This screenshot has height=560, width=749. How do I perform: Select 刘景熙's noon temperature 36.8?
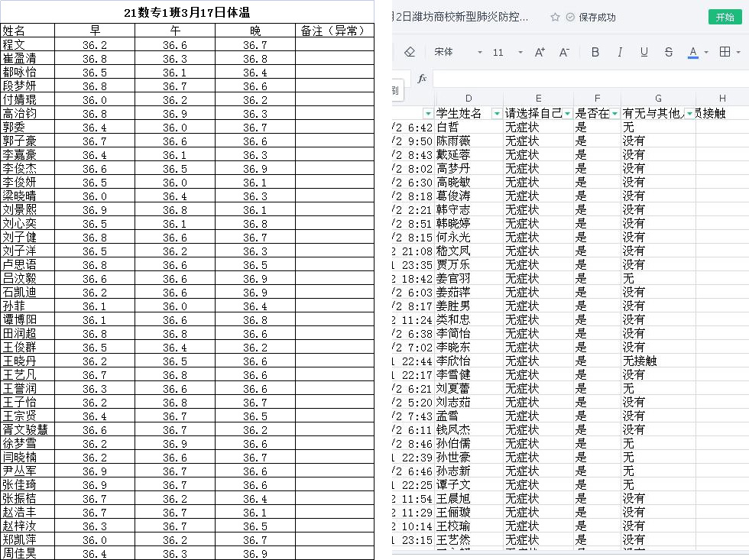coord(175,210)
